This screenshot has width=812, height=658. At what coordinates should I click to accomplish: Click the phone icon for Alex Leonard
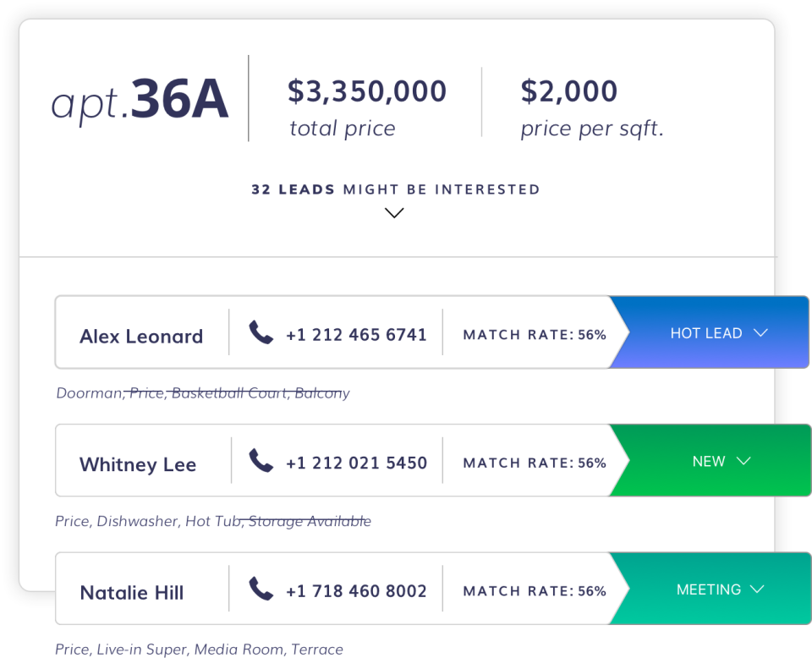coord(261,332)
